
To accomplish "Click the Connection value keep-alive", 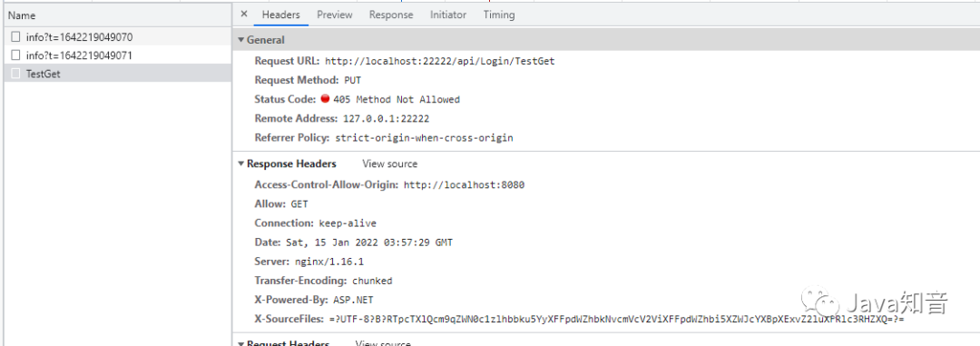I will coord(348,223).
